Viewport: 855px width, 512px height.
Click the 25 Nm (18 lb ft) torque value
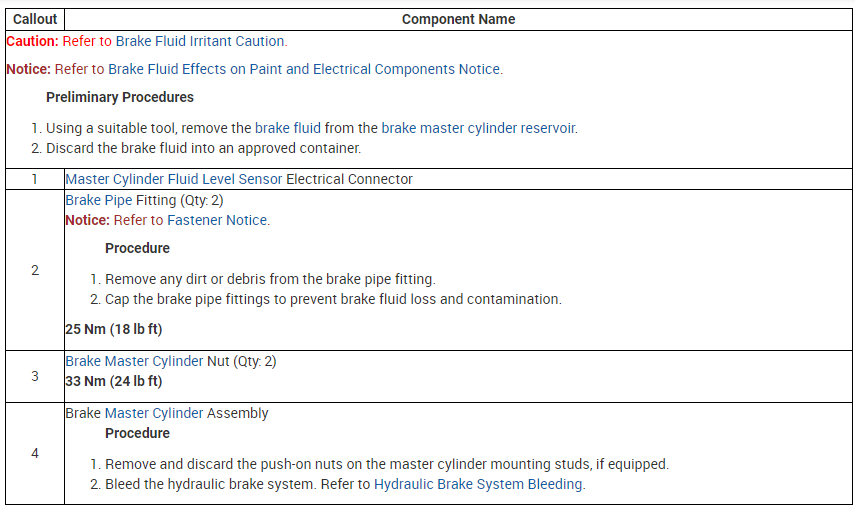tap(113, 329)
